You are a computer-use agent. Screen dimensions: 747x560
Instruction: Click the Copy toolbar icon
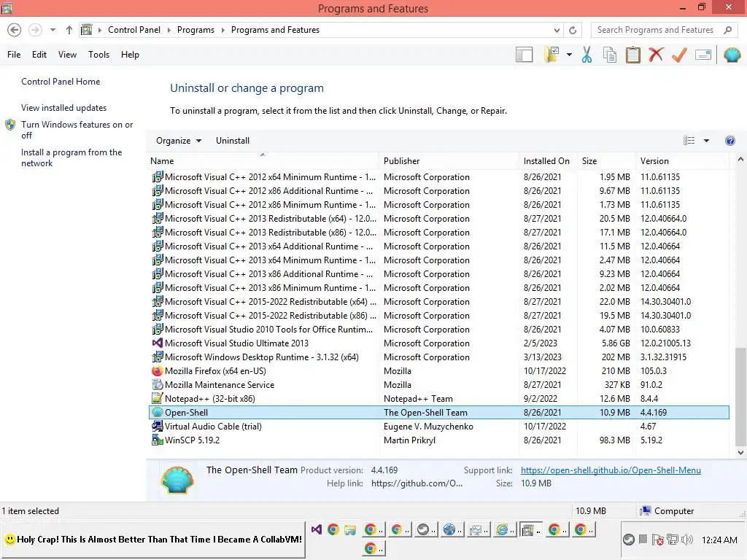coord(610,55)
